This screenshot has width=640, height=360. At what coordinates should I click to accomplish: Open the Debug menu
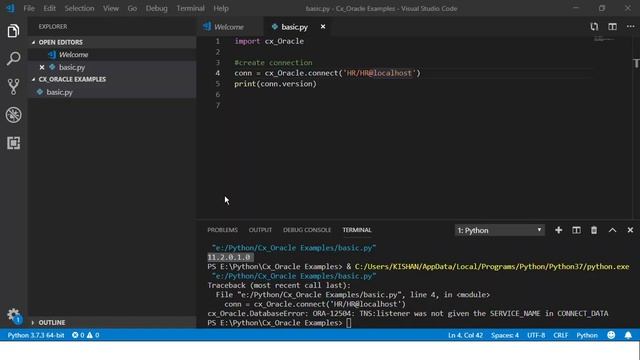click(156, 8)
